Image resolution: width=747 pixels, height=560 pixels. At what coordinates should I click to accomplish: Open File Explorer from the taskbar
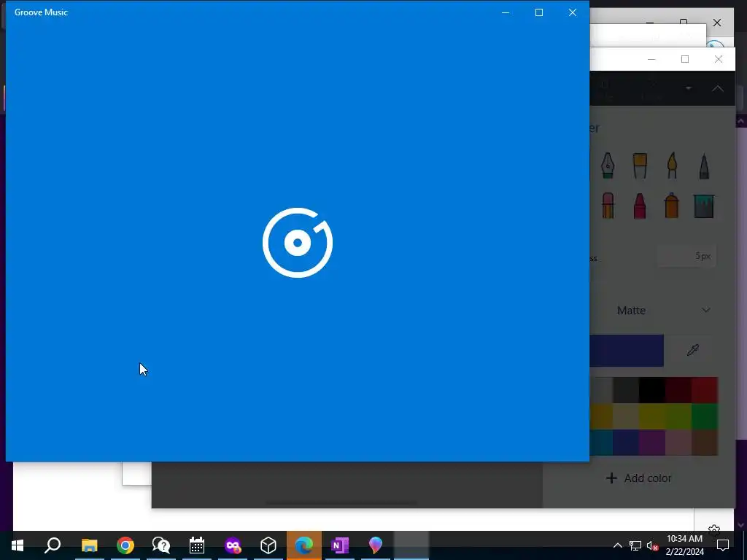tap(89, 545)
